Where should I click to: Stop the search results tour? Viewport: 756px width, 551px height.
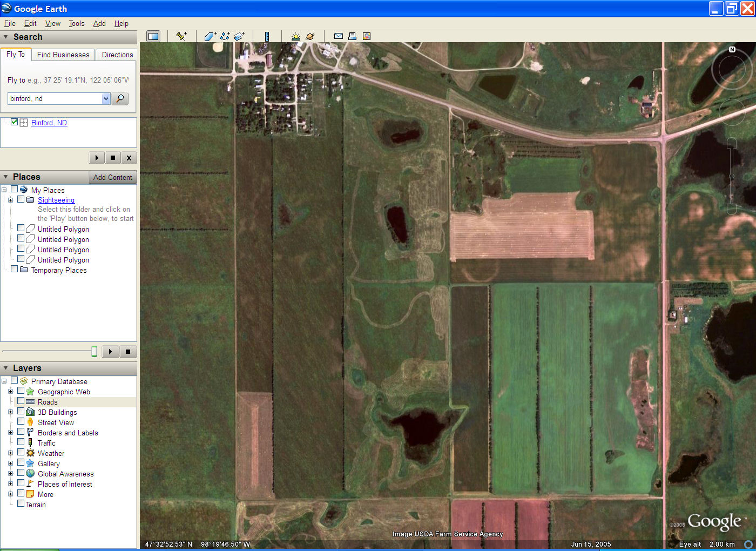point(112,158)
